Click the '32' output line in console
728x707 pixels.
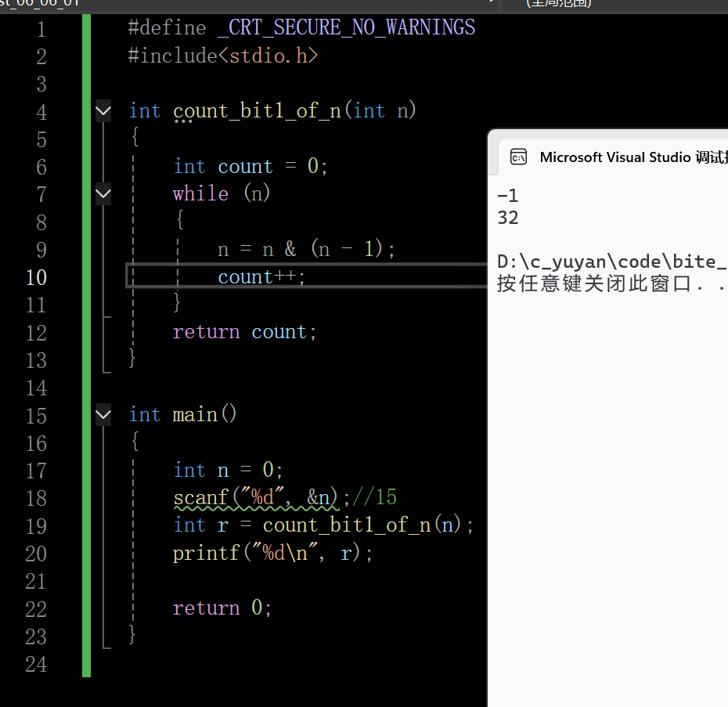[508, 218]
